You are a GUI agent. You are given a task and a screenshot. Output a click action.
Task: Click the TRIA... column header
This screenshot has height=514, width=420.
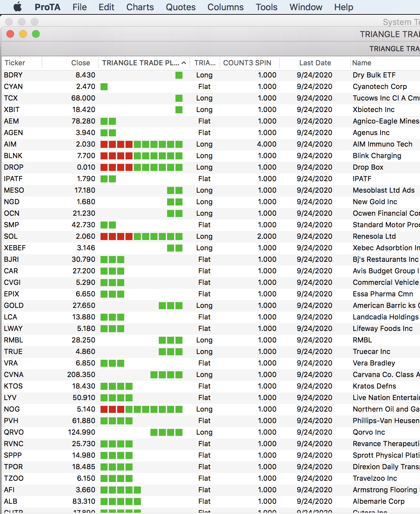(x=205, y=63)
